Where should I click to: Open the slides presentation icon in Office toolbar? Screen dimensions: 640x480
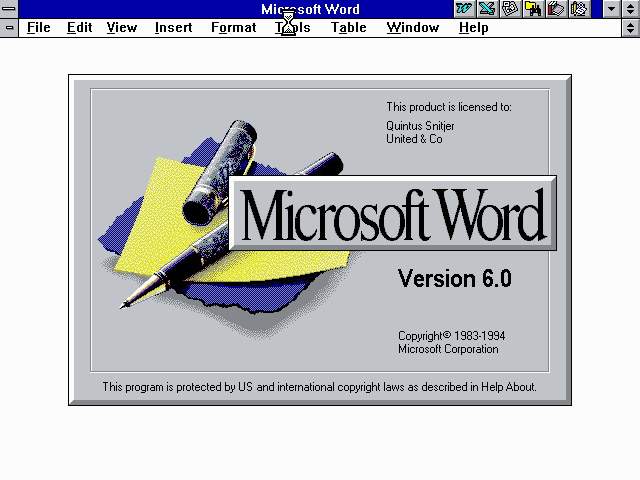click(510, 9)
